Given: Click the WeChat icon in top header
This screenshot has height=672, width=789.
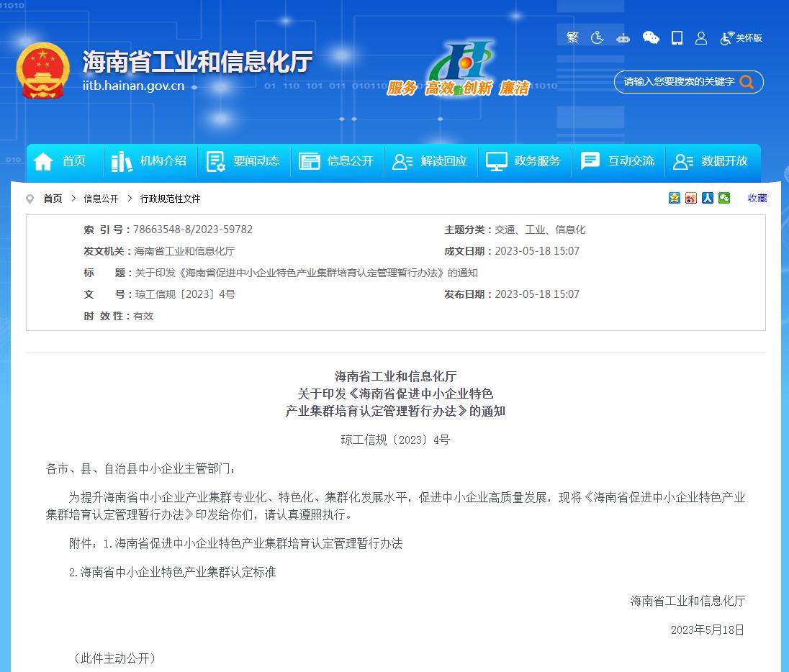Looking at the screenshot, I should click(x=651, y=37).
